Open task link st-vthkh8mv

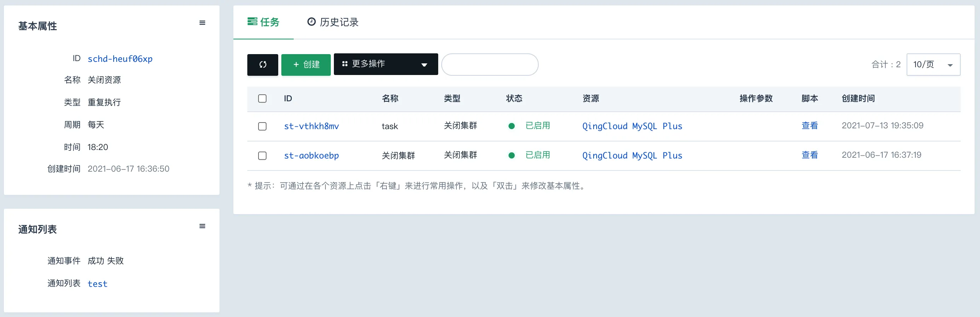(x=311, y=126)
